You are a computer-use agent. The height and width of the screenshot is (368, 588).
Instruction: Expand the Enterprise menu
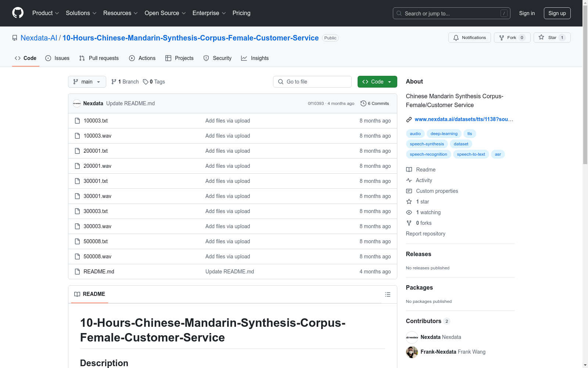(209, 13)
